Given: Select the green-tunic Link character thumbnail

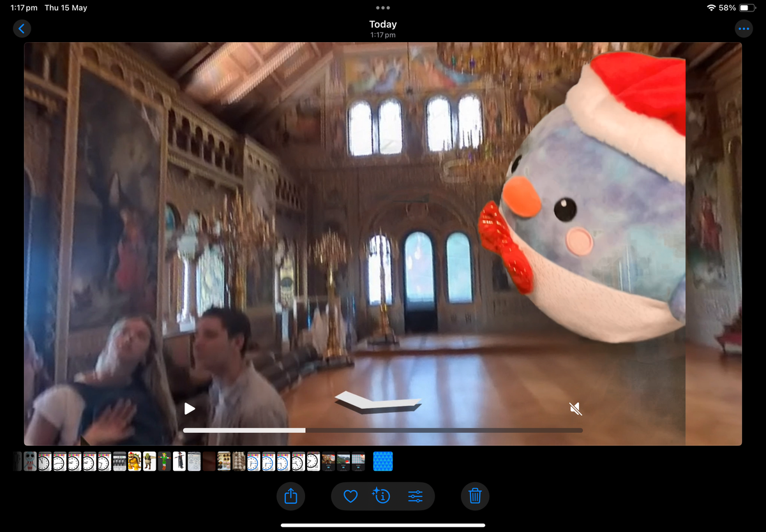Looking at the screenshot, I should pyautogui.click(x=164, y=461).
